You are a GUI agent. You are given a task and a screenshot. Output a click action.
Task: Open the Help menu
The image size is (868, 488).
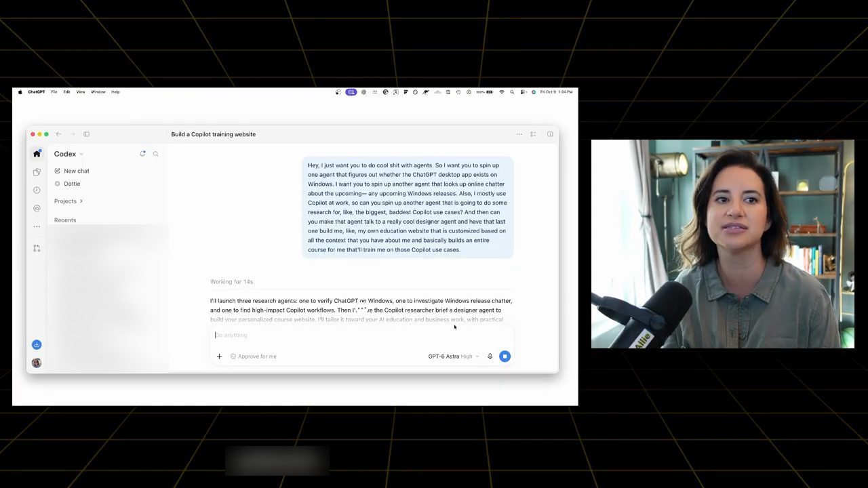(115, 92)
